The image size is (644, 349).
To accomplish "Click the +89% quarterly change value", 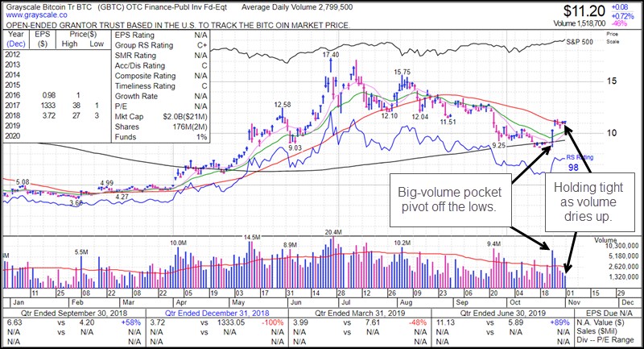I will (560, 322).
